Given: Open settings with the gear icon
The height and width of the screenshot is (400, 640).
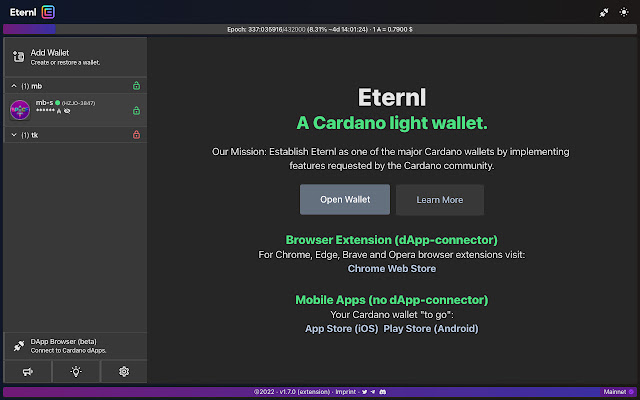Looking at the screenshot, I should click(124, 371).
